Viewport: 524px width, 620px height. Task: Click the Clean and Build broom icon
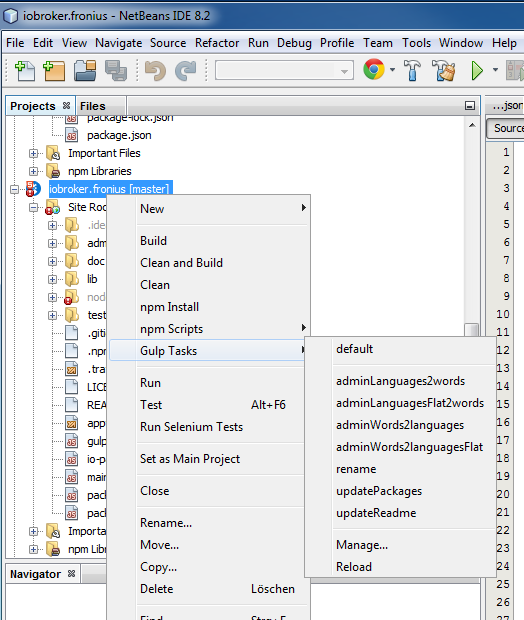click(444, 70)
